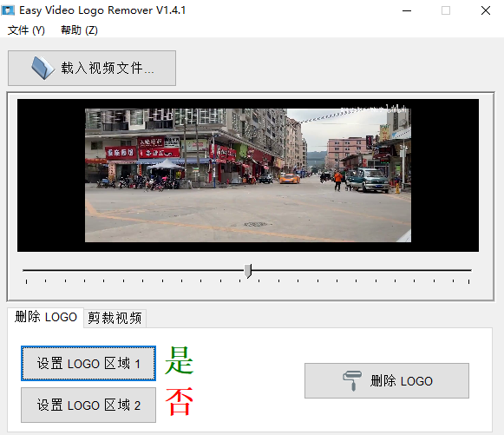This screenshot has width=504, height=435.
Task: Click the folder icon on load video button
Action: point(43,68)
